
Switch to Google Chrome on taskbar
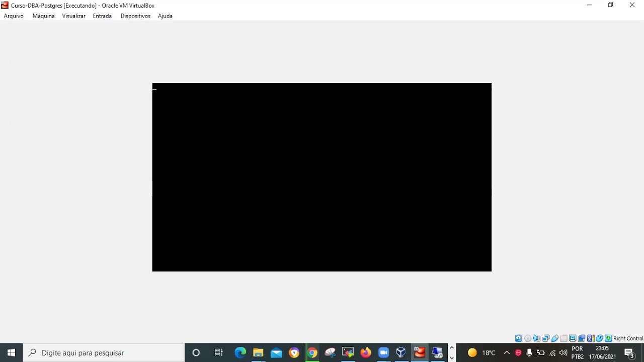pyautogui.click(x=312, y=352)
